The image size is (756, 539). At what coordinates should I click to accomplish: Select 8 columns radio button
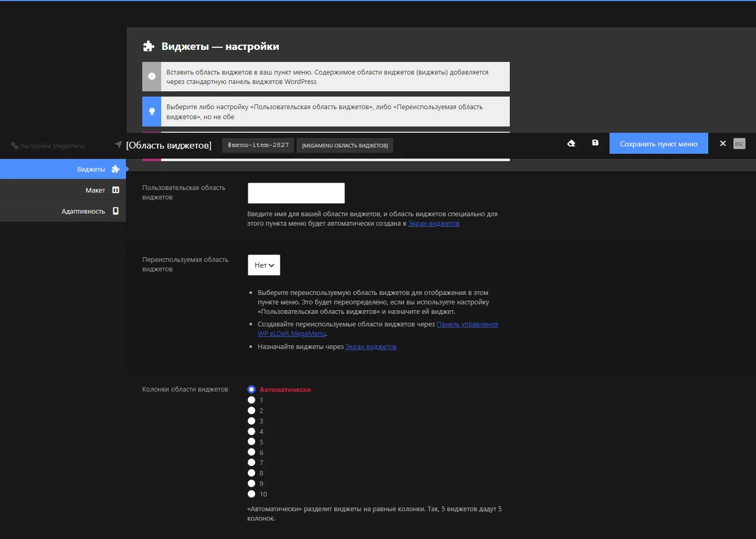[x=251, y=473]
